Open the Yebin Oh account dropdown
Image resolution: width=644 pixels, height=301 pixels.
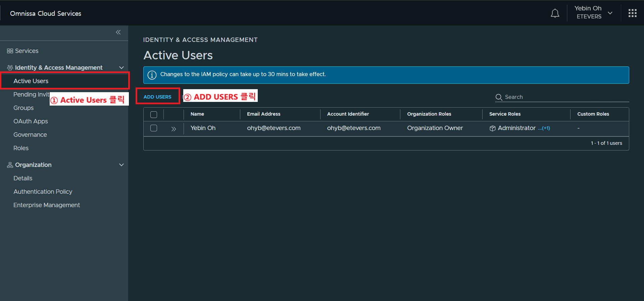coord(610,13)
